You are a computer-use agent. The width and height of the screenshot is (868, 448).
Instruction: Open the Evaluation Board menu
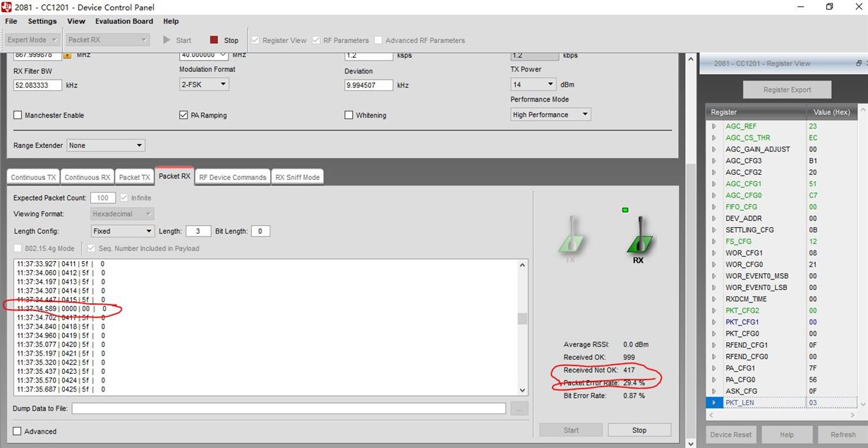click(x=124, y=21)
